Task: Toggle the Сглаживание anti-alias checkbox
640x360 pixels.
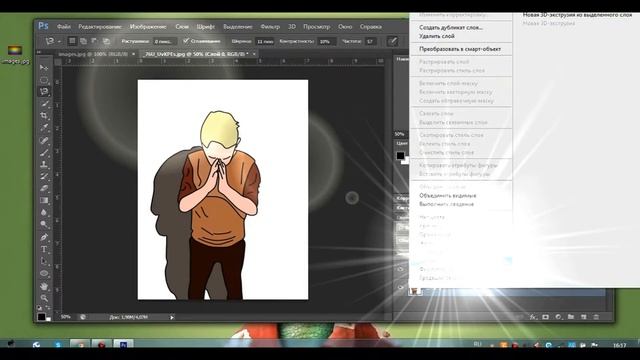Action: click(x=186, y=41)
